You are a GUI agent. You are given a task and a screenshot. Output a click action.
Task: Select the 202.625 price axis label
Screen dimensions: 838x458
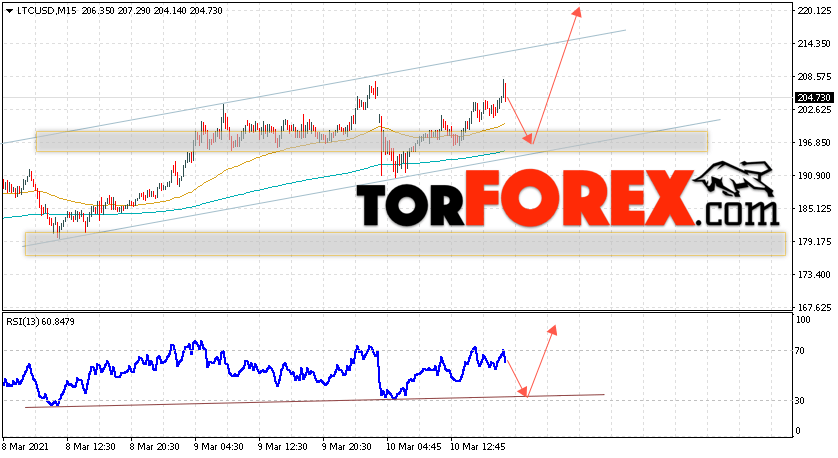[814, 110]
